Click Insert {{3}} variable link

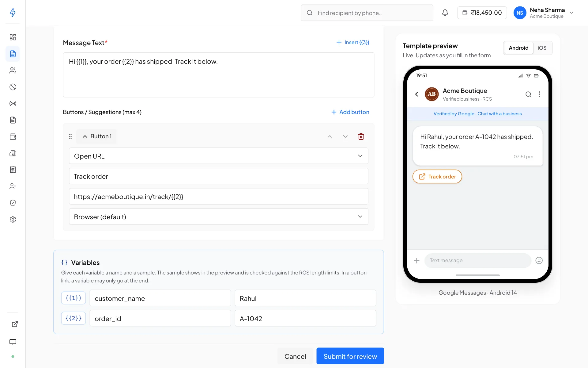352,42
